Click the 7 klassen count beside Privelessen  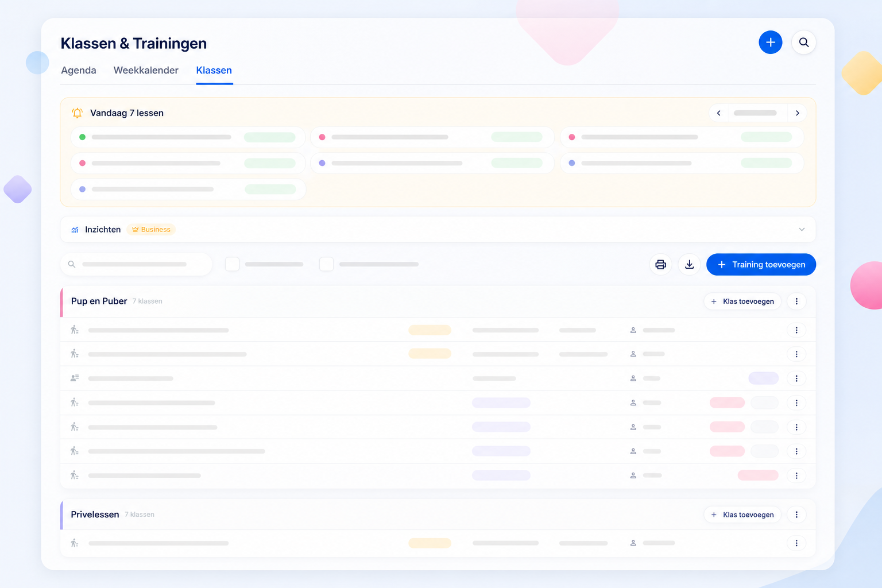pos(140,515)
